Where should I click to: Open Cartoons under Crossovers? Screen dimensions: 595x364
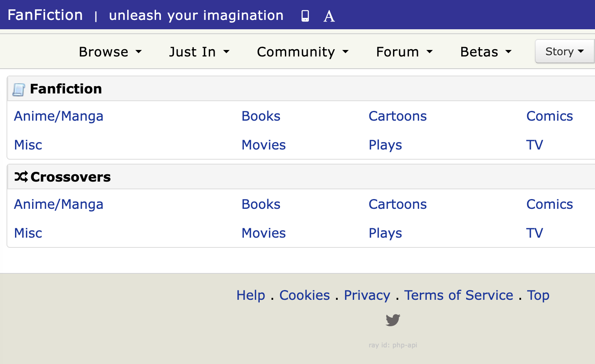pos(397,204)
